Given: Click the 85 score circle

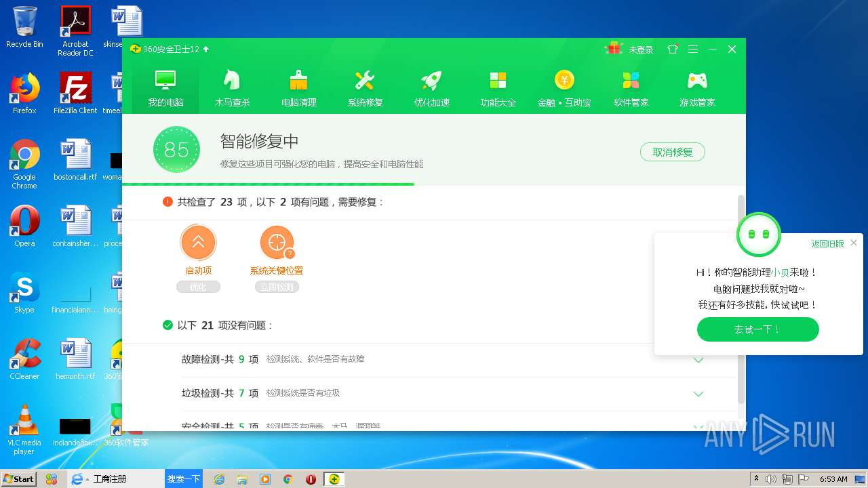Looking at the screenshot, I should pos(176,149).
